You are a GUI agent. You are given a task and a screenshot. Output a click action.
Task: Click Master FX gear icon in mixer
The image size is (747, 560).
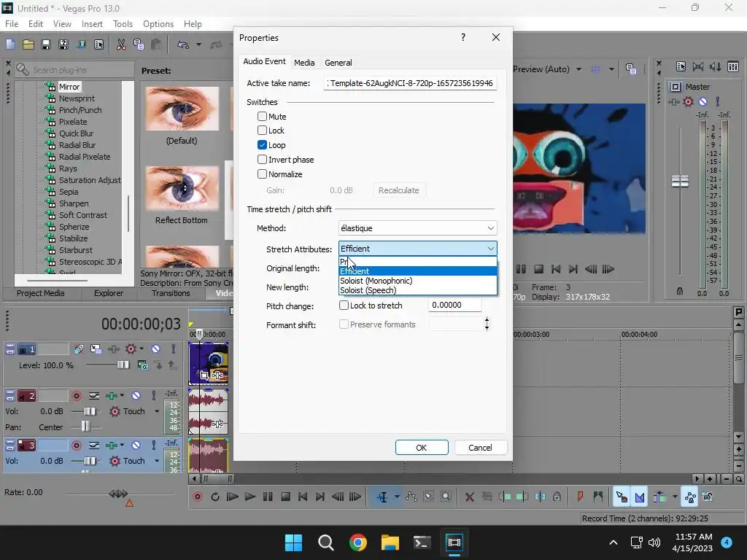point(688,102)
